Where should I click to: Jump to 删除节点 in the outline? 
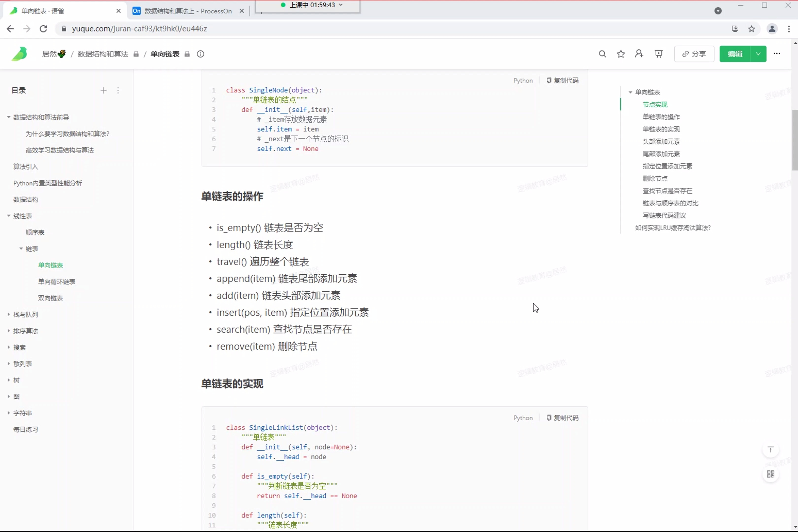[655, 179]
